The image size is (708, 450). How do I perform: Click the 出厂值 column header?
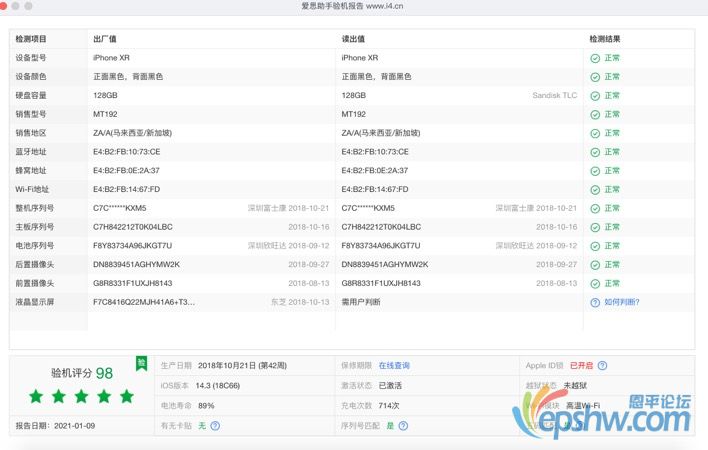105,39
